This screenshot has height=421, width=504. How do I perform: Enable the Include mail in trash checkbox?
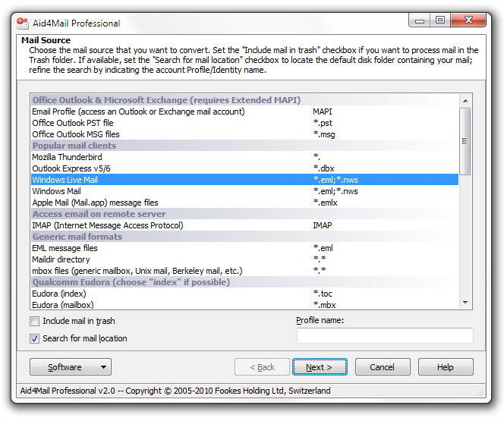35,322
